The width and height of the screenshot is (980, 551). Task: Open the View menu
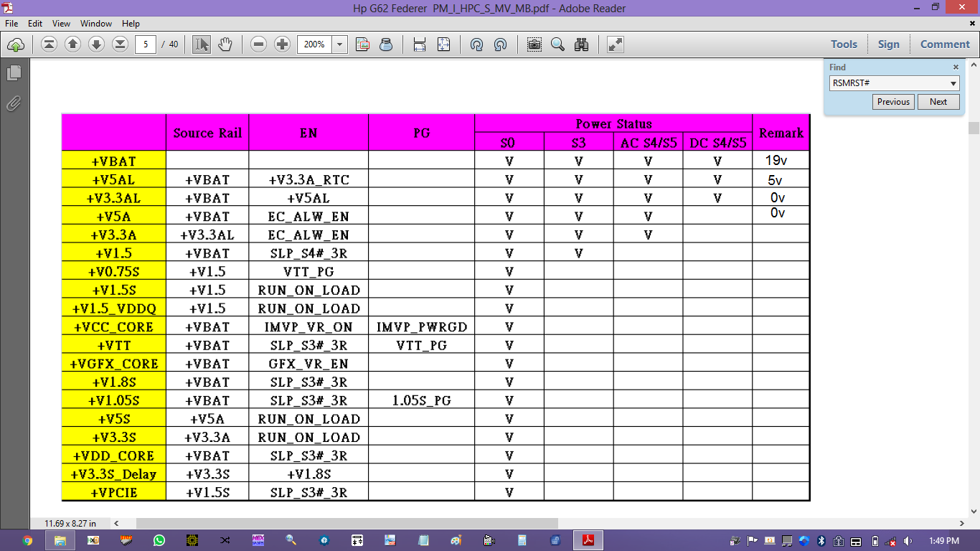tap(62, 24)
